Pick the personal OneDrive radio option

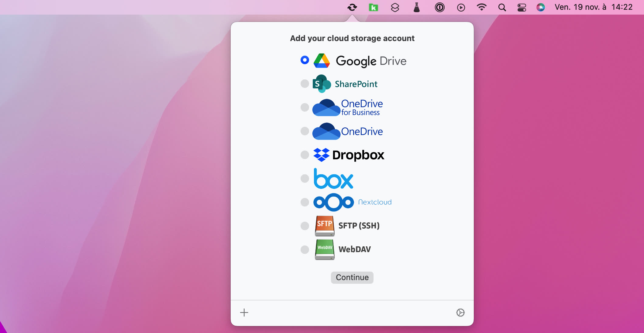coord(305,131)
